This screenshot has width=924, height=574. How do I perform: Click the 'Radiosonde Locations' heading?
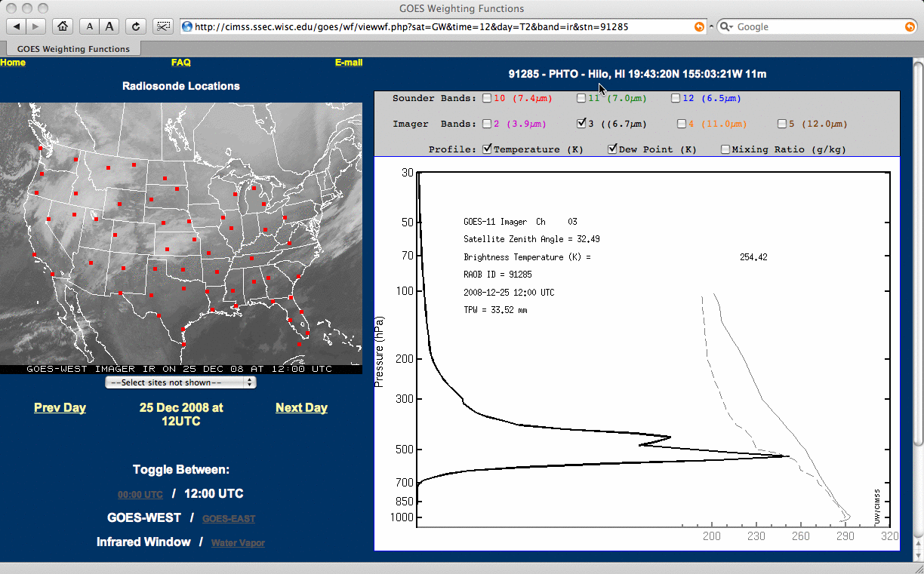click(181, 86)
